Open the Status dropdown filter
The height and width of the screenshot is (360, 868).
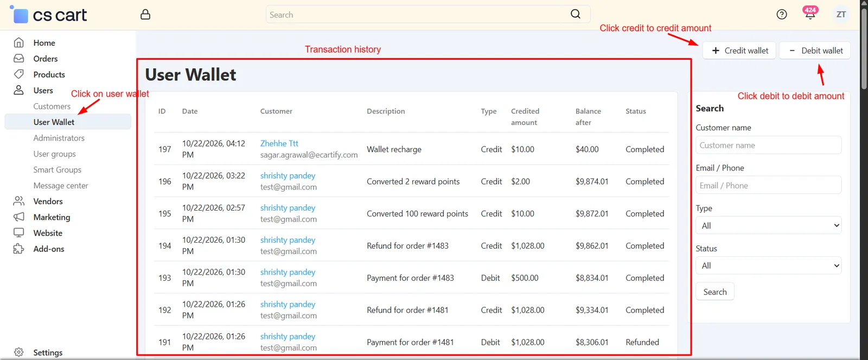pos(768,266)
